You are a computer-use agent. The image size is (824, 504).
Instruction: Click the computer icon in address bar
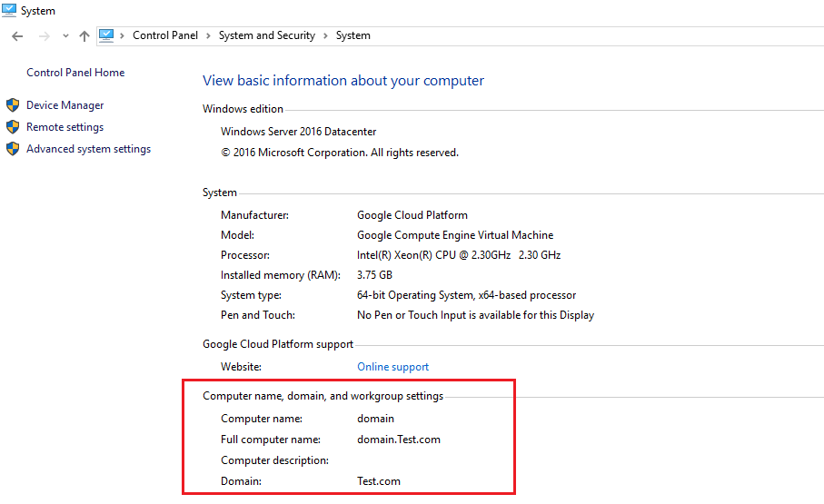click(106, 35)
